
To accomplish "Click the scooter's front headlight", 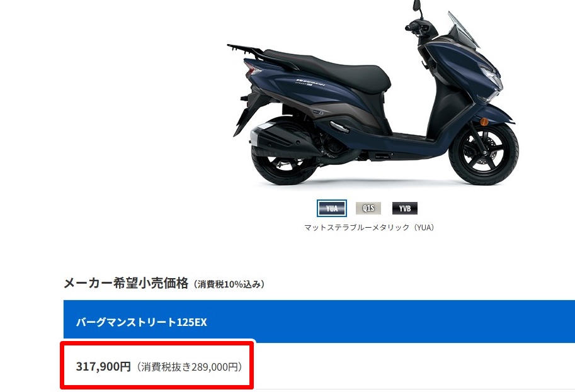I will click(490, 77).
